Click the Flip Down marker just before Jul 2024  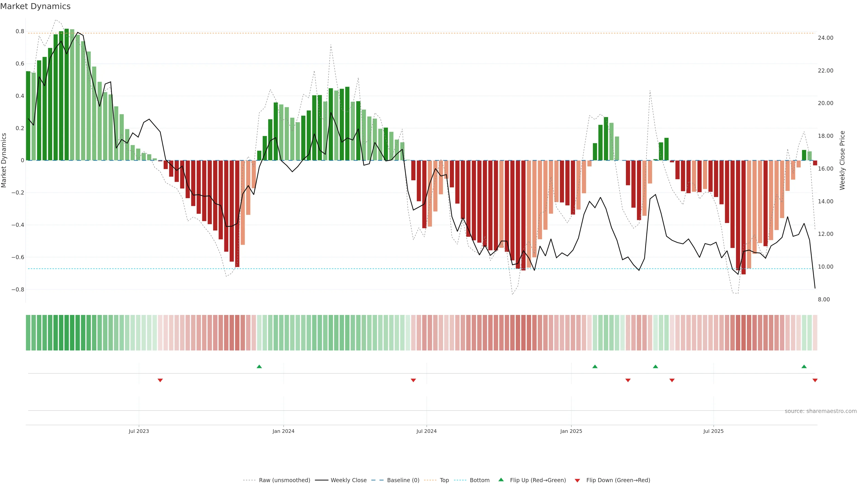(413, 380)
